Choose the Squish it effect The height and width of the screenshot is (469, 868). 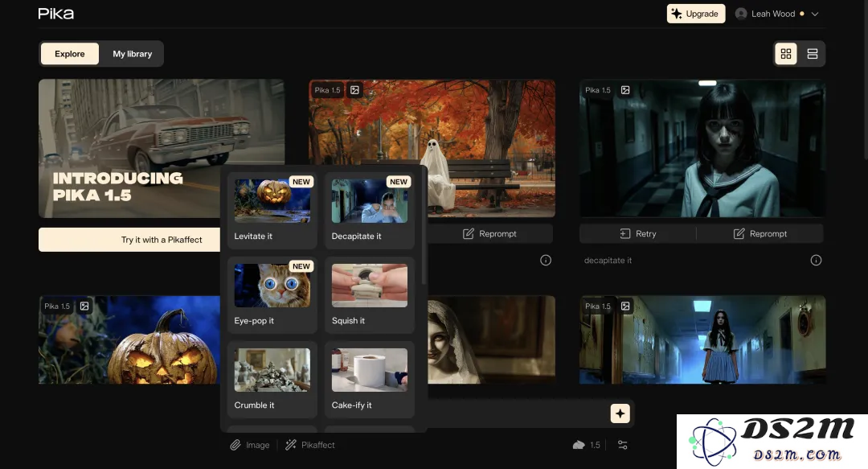point(369,295)
